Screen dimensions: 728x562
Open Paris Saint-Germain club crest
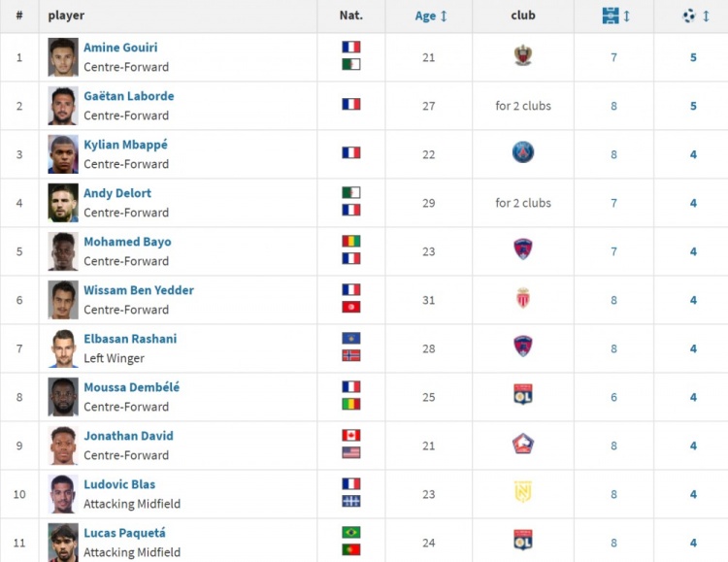coord(523,152)
